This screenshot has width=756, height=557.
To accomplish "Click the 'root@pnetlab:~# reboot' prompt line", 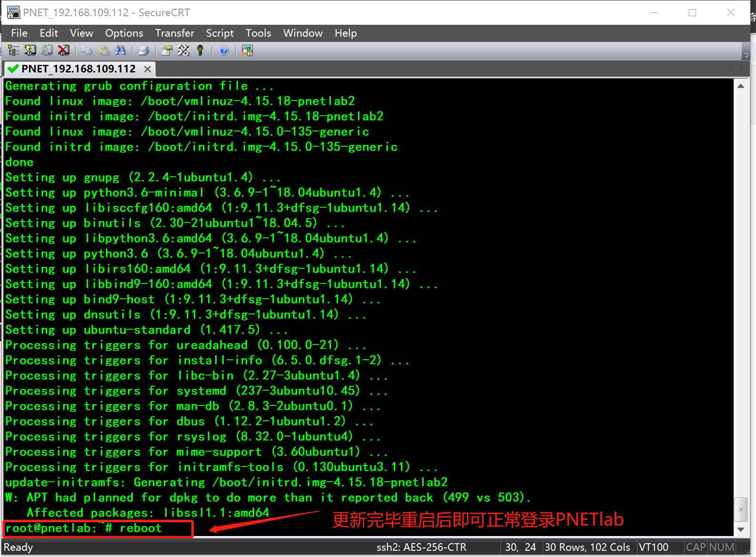I will [84, 528].
